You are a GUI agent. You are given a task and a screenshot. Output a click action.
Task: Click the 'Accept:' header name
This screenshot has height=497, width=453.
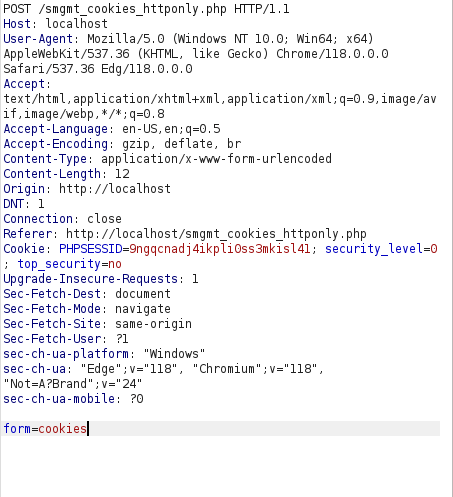pyautogui.click(x=27, y=84)
